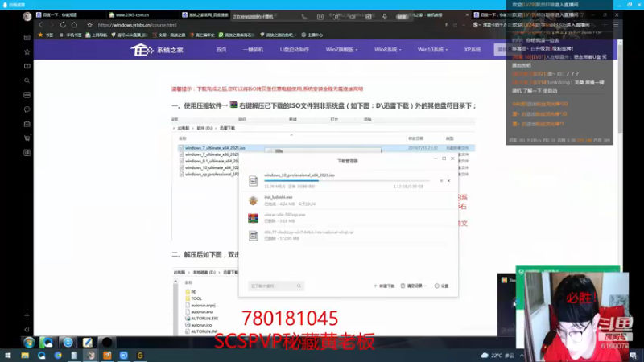
Task: Open the favorites star in left sidebar
Action: coord(27,51)
